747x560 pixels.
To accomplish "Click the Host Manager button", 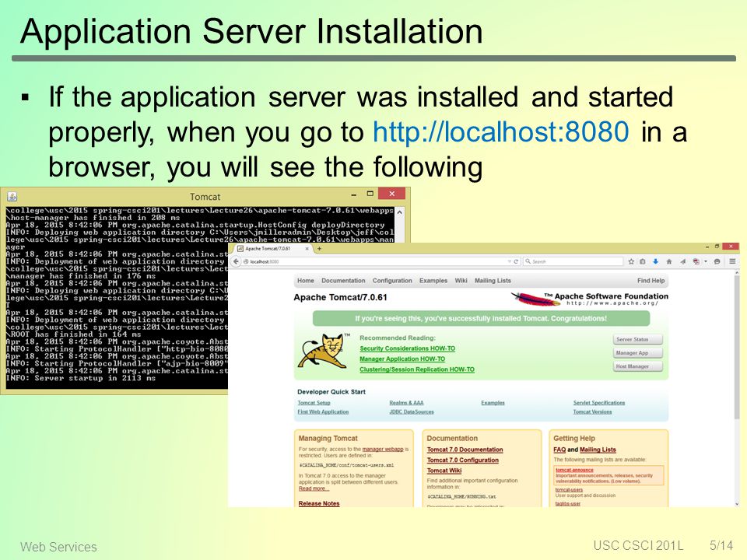I will (x=638, y=366).
